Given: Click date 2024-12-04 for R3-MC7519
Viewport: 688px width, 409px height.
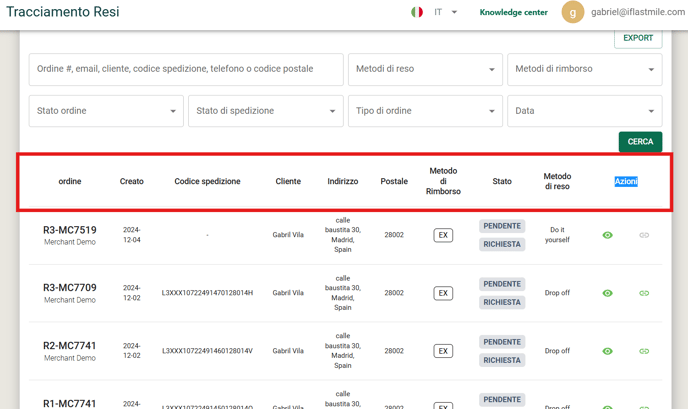Looking at the screenshot, I should pos(132,235).
